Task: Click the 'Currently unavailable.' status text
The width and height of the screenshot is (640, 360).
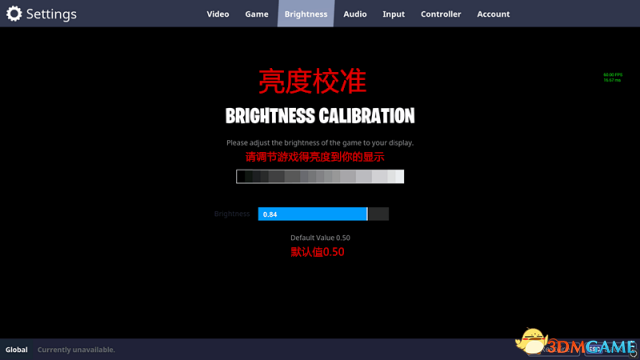Action: 76,349
